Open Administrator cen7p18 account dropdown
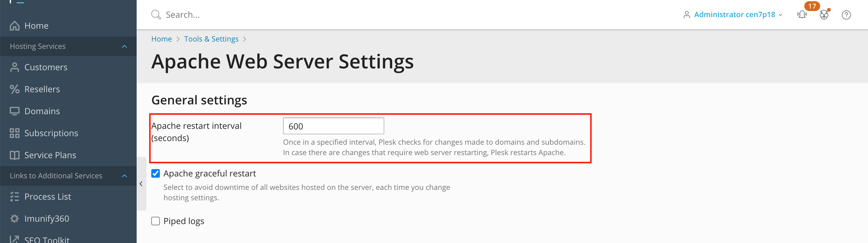 (x=734, y=15)
